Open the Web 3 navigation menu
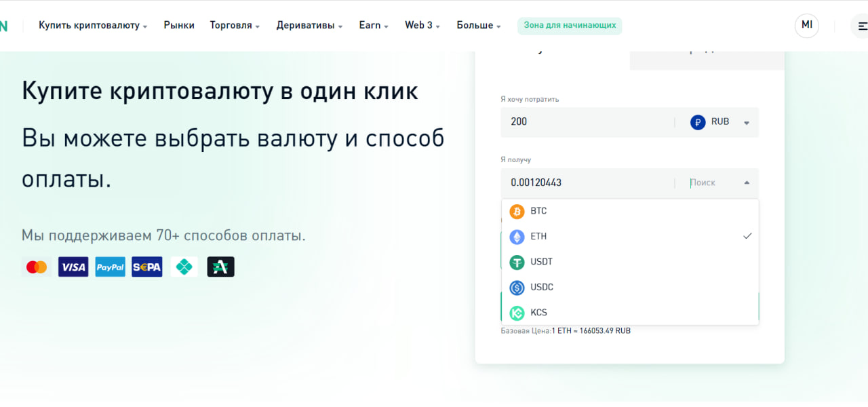This screenshot has width=868, height=407. tap(421, 25)
